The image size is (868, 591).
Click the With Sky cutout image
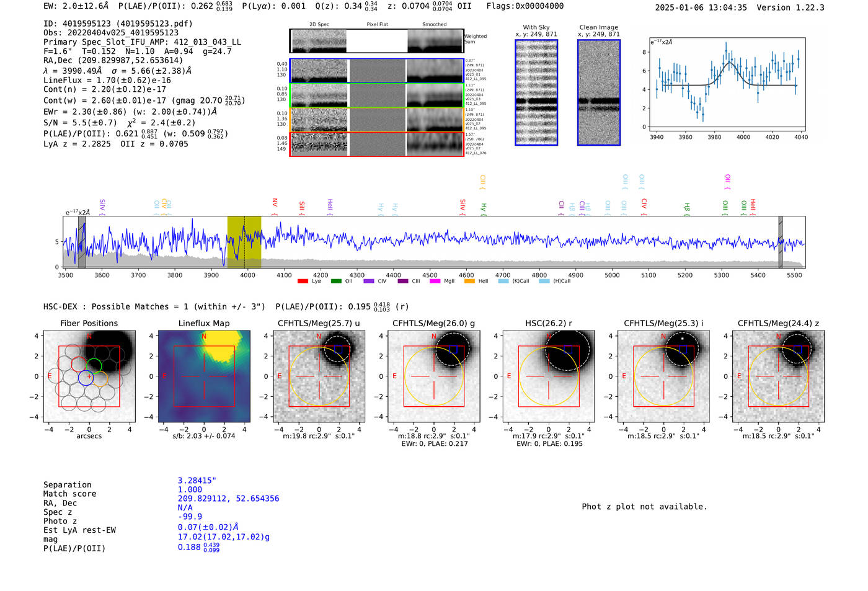(x=536, y=92)
